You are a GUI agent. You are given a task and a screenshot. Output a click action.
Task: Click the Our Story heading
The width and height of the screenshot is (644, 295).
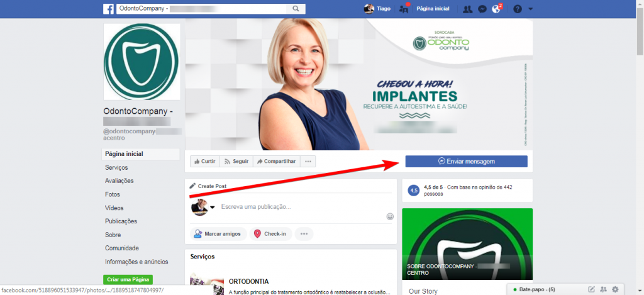423,291
